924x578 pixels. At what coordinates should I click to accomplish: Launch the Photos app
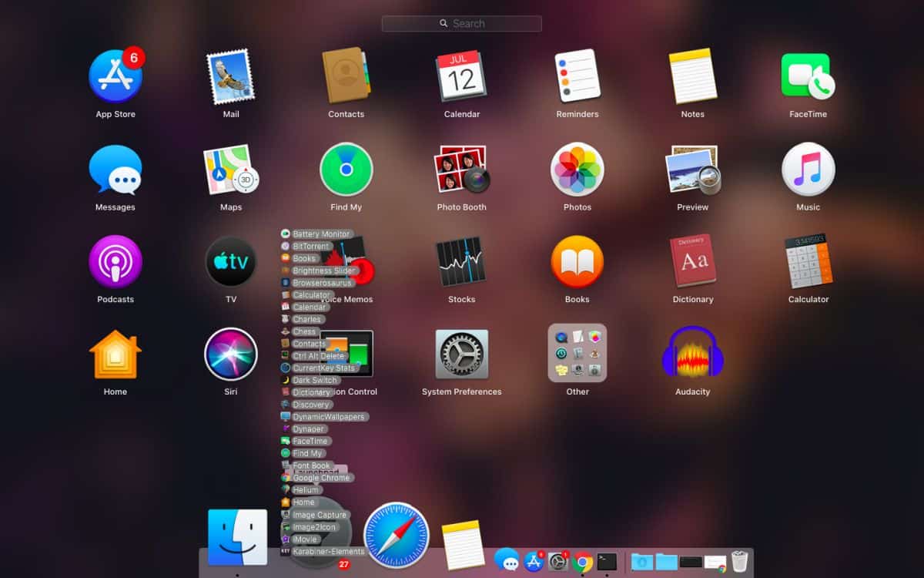point(577,170)
